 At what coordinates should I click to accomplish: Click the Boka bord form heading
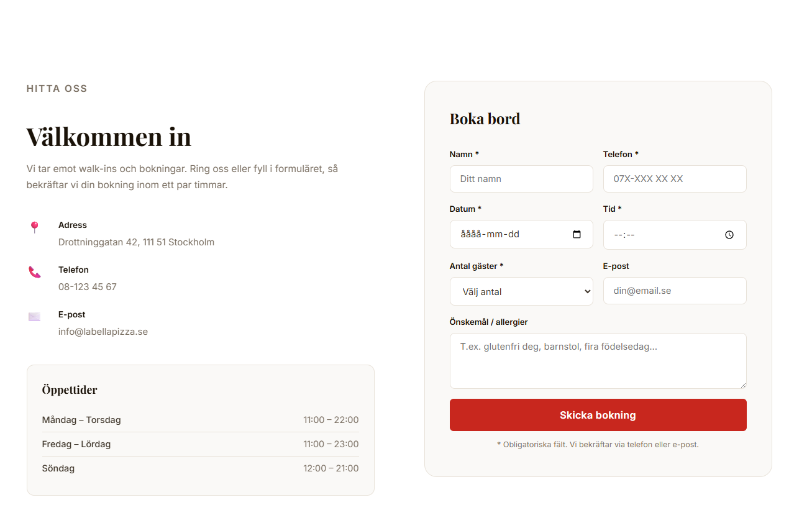[x=485, y=119]
